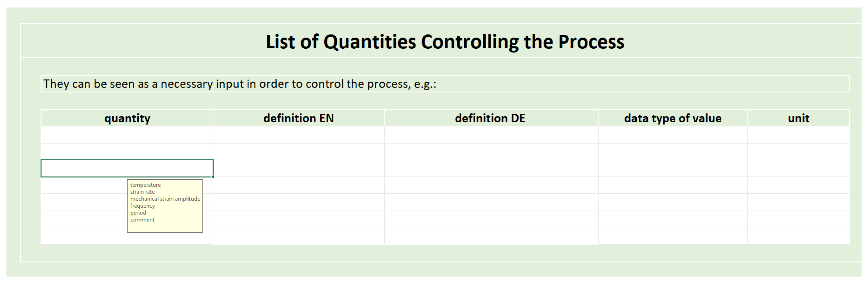Click the "quantity" column header
This screenshot has width=868, height=283.
127,118
